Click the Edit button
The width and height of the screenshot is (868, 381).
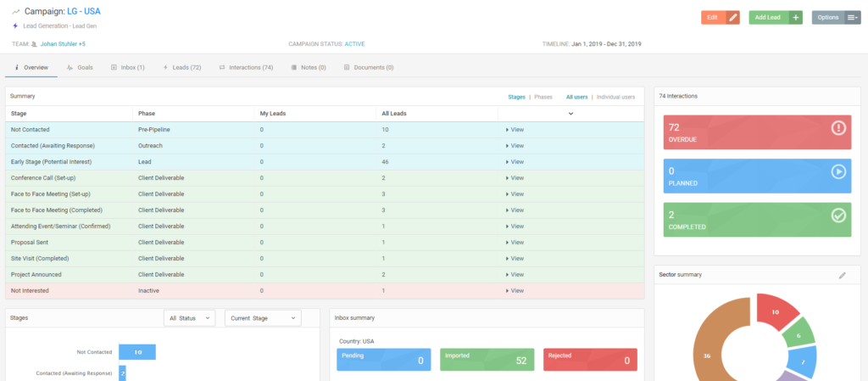pyautogui.click(x=721, y=17)
